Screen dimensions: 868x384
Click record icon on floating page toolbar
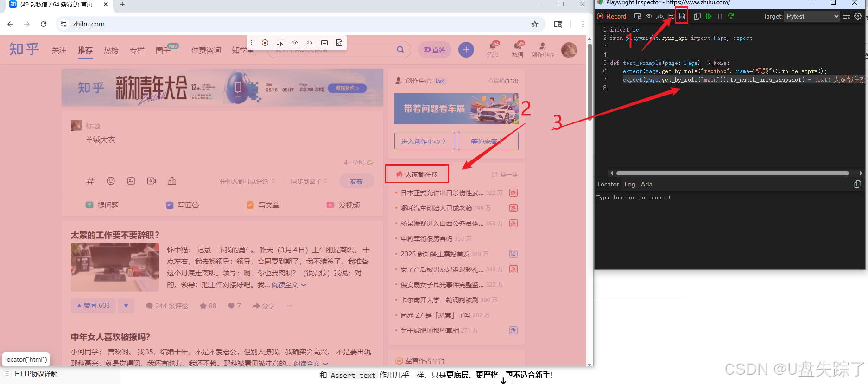click(265, 43)
